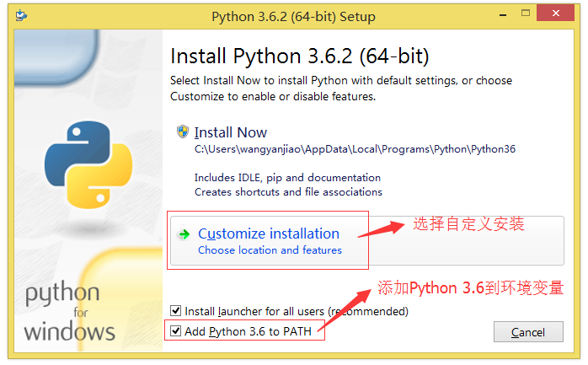Click the "Python 3.6.2 (64-bit) Setup" title bar

click(x=294, y=17)
